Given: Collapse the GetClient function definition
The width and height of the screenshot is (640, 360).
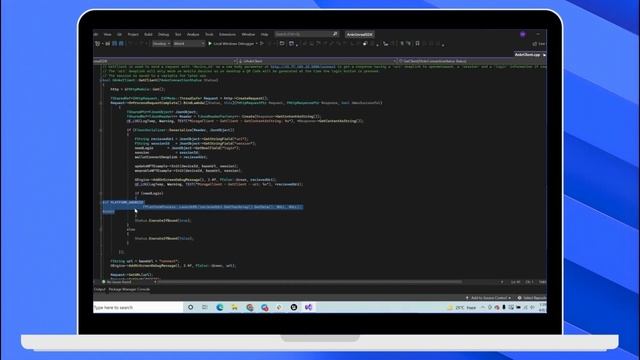Looking at the screenshot, I should tap(101, 80).
